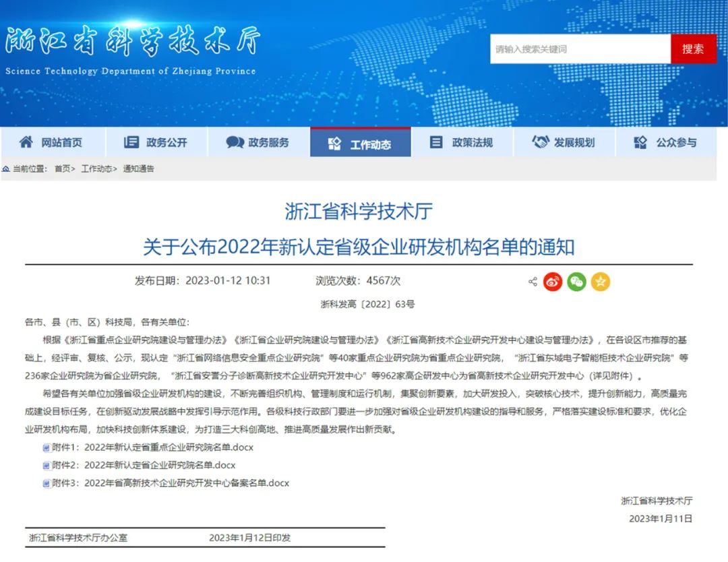The height and width of the screenshot is (562, 728).
Task: Open 附件3 省高新技术企业研究开发中心备案名单.docx
Action: point(186,482)
